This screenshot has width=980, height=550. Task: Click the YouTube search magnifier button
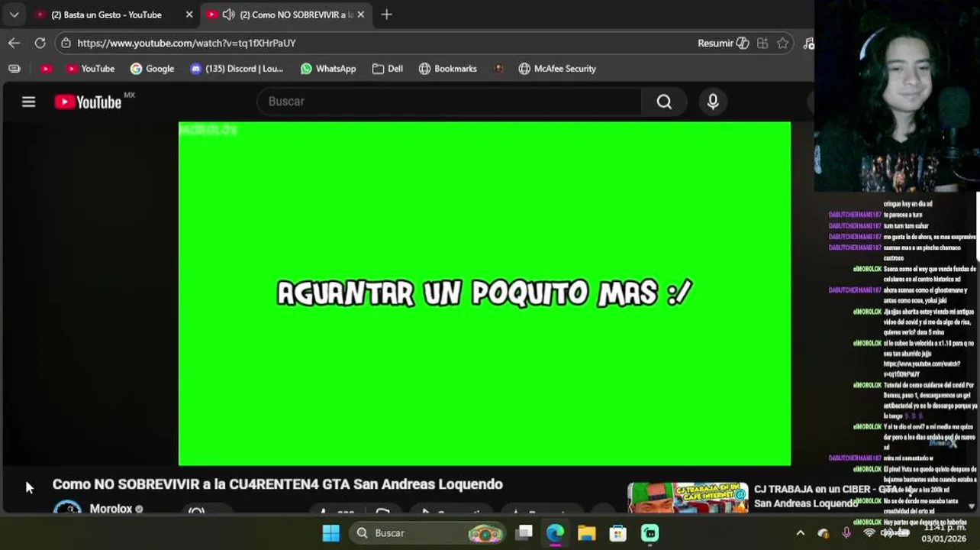coord(664,102)
